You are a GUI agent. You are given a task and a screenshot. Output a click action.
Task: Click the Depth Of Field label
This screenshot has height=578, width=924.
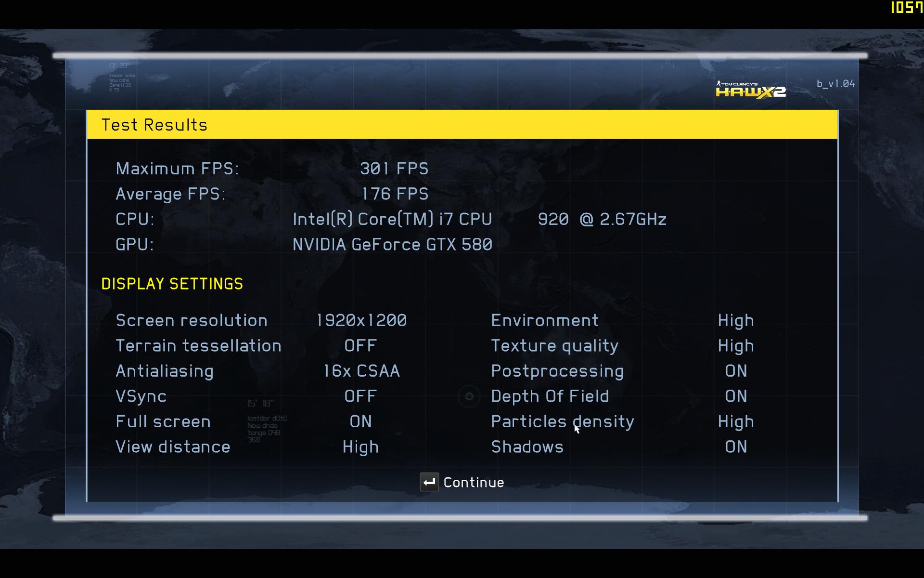[x=550, y=396]
